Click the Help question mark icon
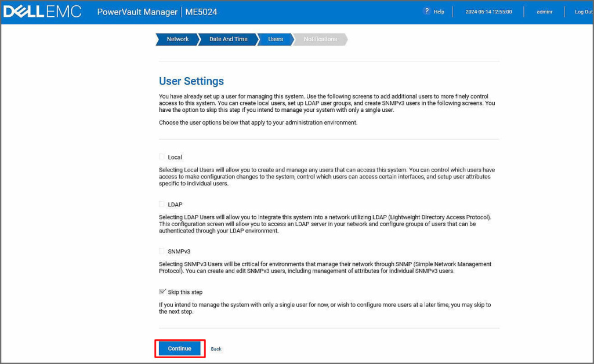Screen dimensions: 594x364 pos(427,12)
